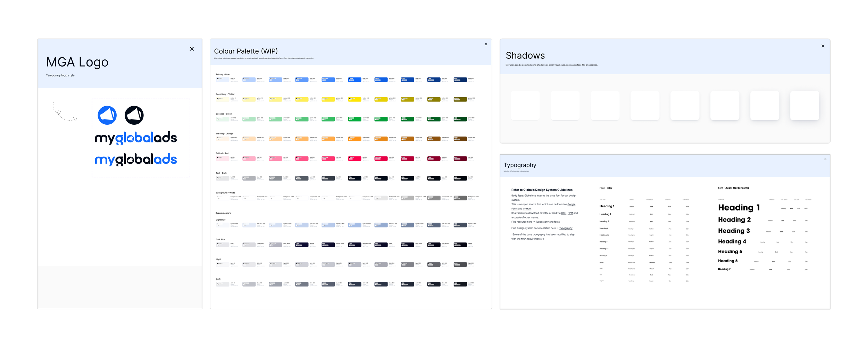
Task: Select the yellow-500 colour swatch
Action: [354, 99]
